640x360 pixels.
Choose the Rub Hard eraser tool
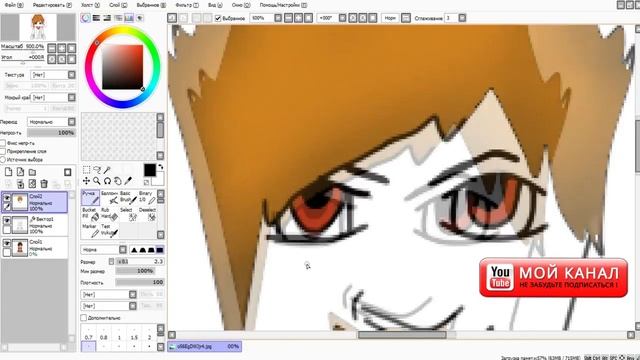click(x=109, y=214)
